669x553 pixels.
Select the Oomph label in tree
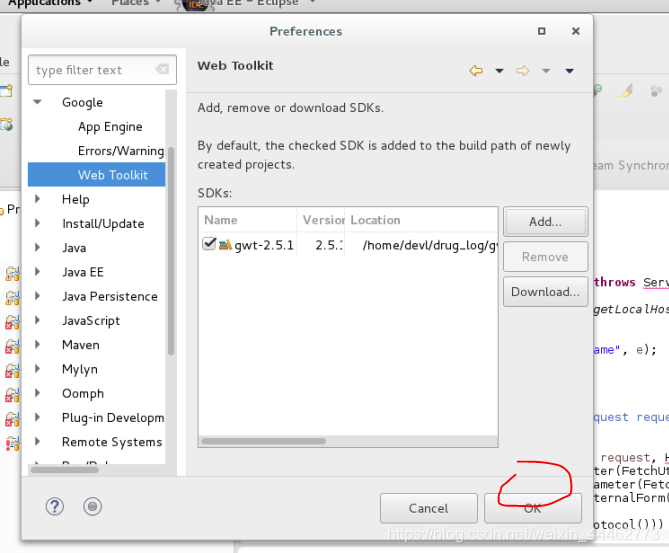tap(83, 394)
